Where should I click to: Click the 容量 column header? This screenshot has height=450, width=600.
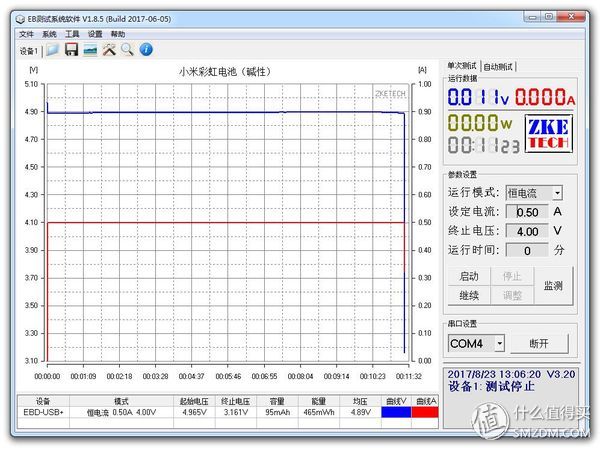[x=277, y=401]
